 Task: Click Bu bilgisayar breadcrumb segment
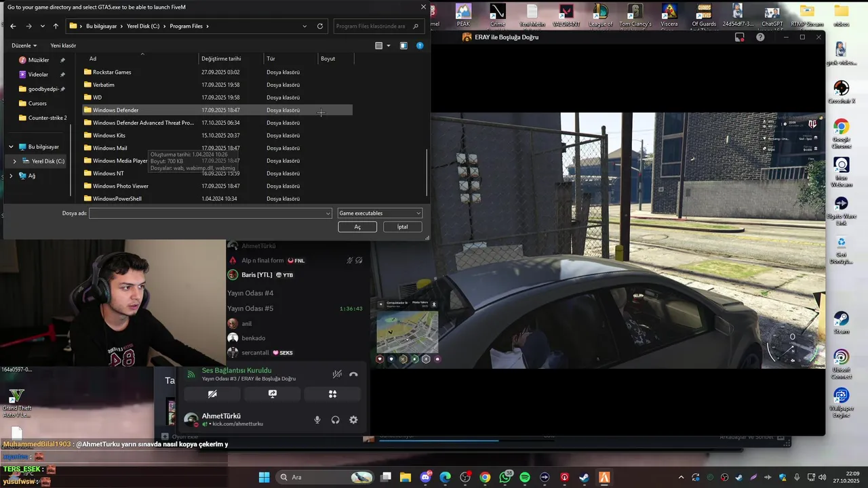[101, 26]
